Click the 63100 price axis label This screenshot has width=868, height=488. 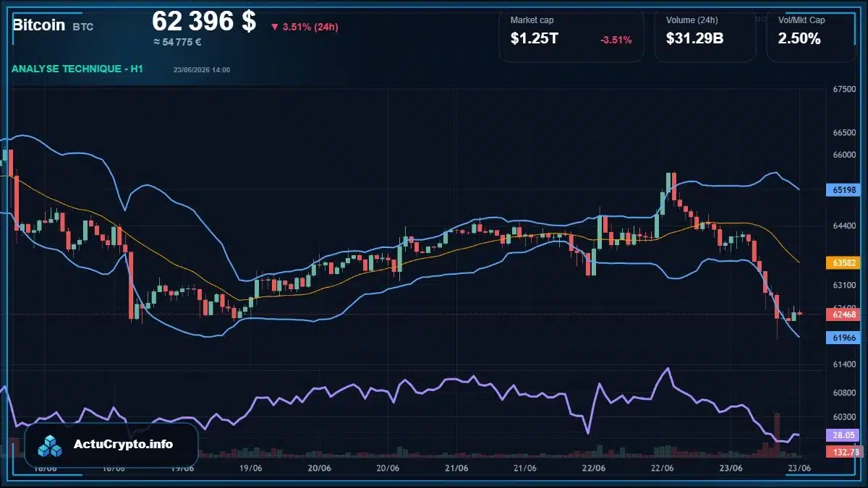pyautogui.click(x=845, y=286)
